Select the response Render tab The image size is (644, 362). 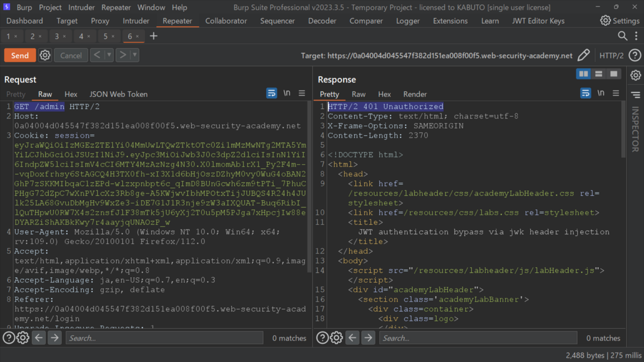[415, 94]
